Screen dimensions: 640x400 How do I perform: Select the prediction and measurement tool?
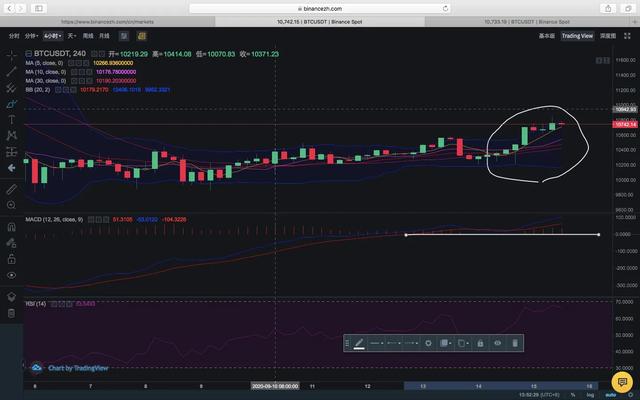point(11,152)
